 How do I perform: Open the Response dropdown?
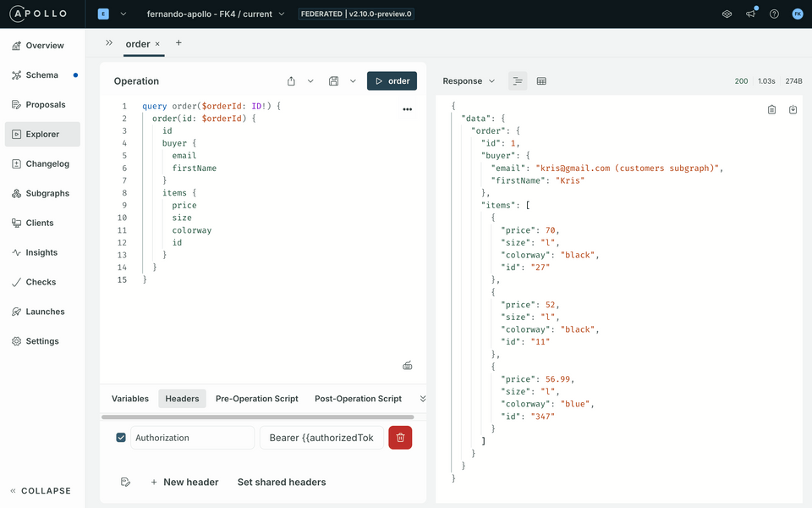(469, 81)
